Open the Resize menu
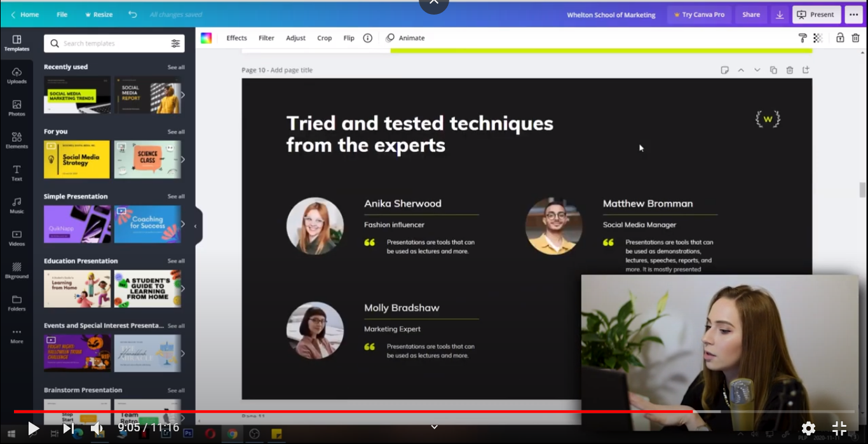This screenshot has width=868, height=444. coord(98,14)
